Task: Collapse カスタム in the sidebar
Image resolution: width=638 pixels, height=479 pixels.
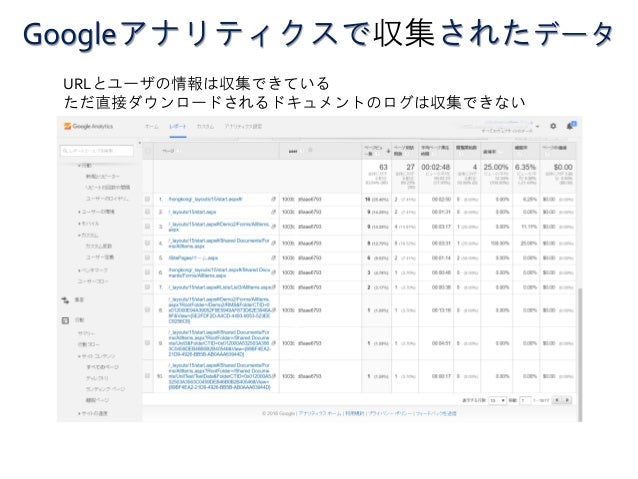Action: (x=88, y=235)
